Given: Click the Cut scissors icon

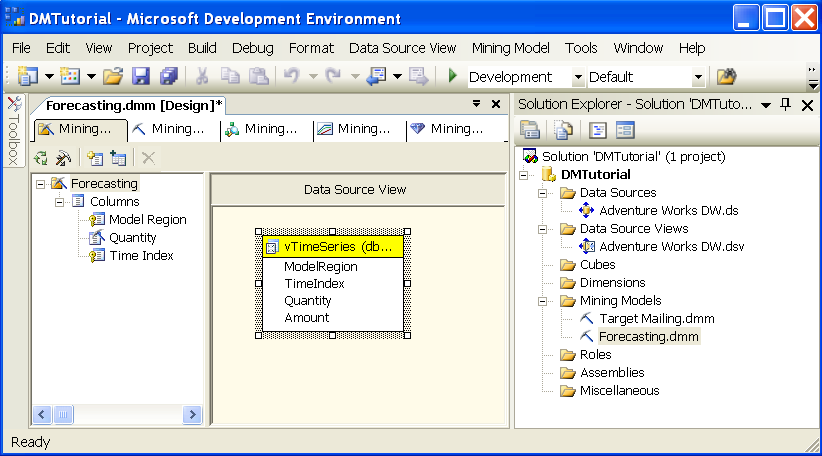Looking at the screenshot, I should (x=202, y=77).
